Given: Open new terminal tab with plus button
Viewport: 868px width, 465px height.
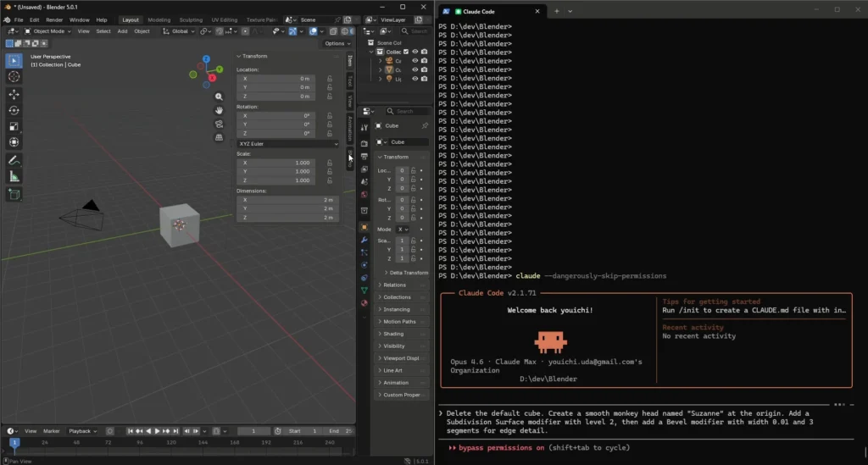Looking at the screenshot, I should coord(556,11).
